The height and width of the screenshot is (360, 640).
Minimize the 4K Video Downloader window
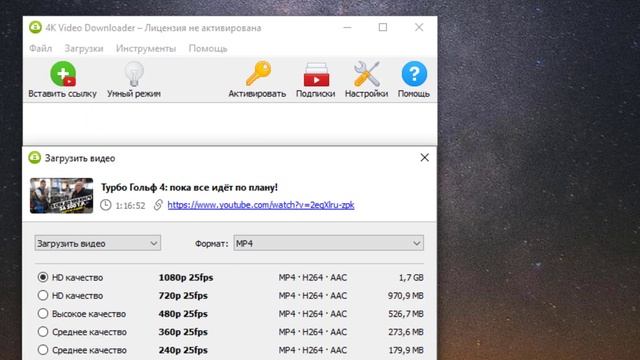[x=347, y=27]
